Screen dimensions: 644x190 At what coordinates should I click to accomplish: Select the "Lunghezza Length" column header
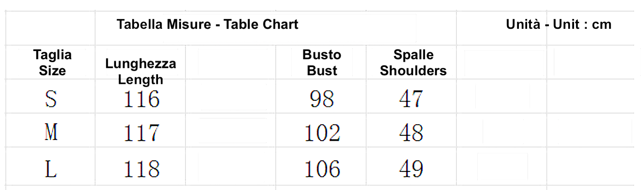pyautogui.click(x=141, y=71)
